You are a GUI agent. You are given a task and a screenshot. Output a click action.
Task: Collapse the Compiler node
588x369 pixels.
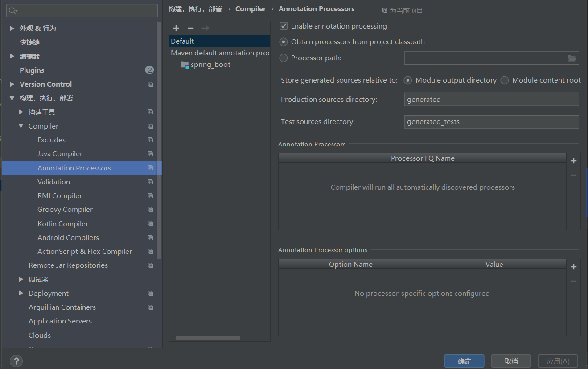coord(21,126)
